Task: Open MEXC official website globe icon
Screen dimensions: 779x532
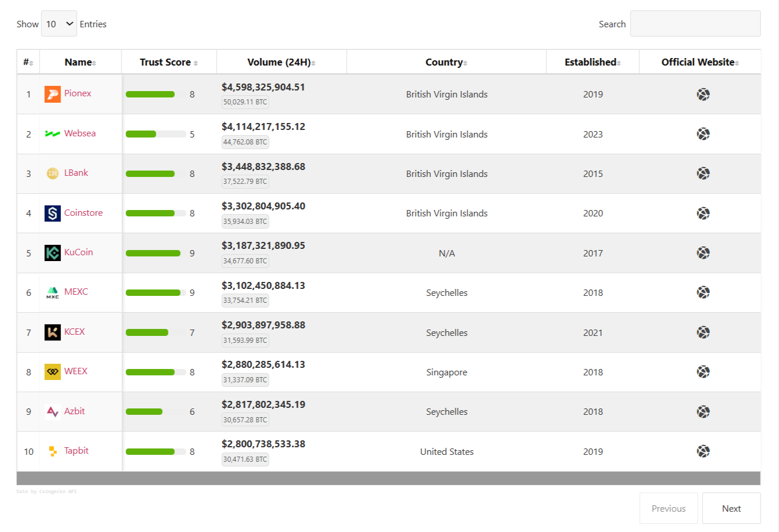Action: click(x=703, y=292)
